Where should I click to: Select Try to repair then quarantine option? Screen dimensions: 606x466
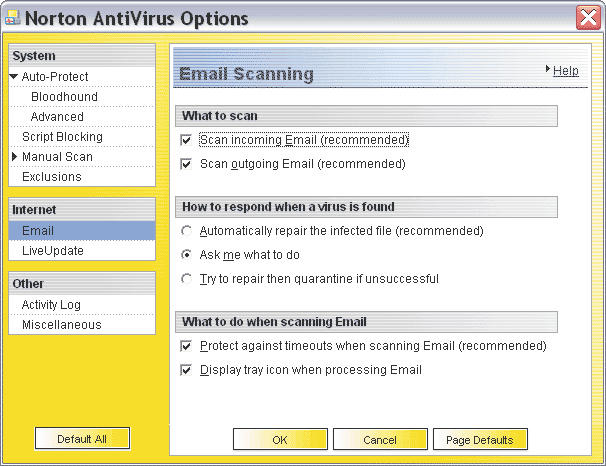click(186, 279)
